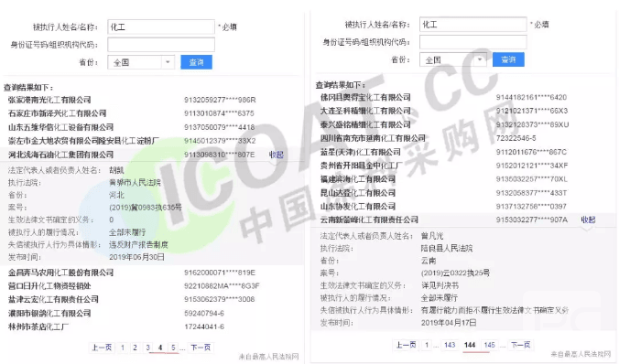Screen dimensions: 619x364
Task: Focus the right panel ID number input field
Action: pos(472,42)
